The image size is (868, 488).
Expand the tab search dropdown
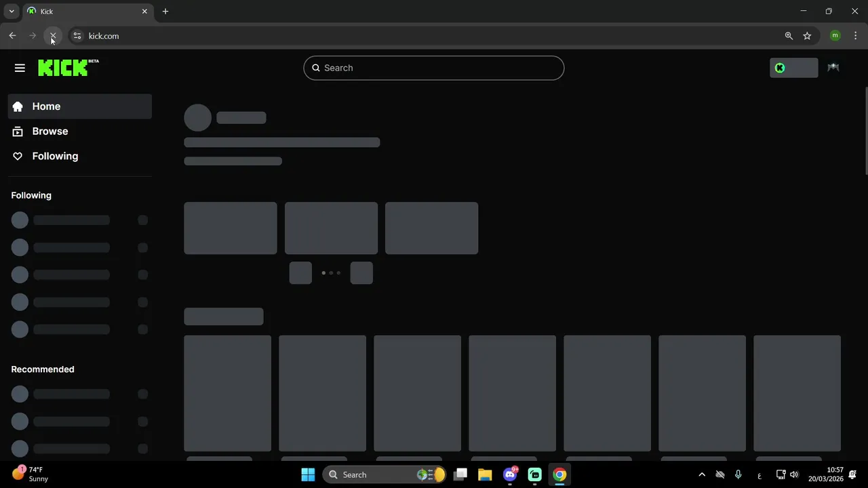(x=12, y=12)
